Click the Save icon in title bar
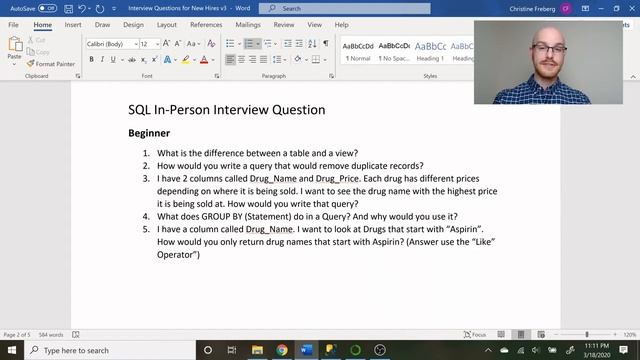The height and width of the screenshot is (360, 640). click(x=69, y=9)
